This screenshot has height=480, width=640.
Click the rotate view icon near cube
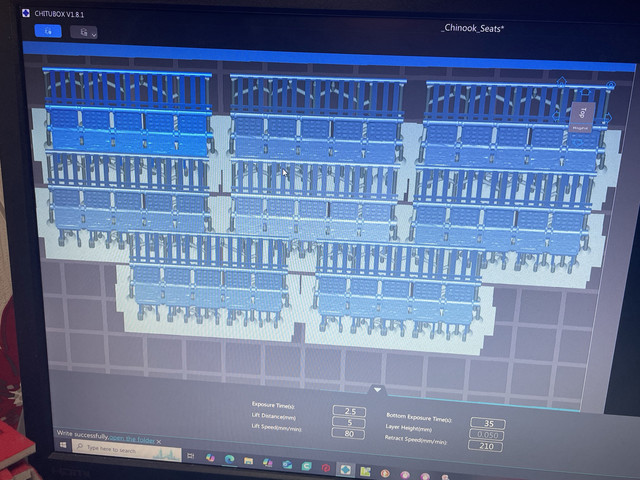[x=611, y=84]
